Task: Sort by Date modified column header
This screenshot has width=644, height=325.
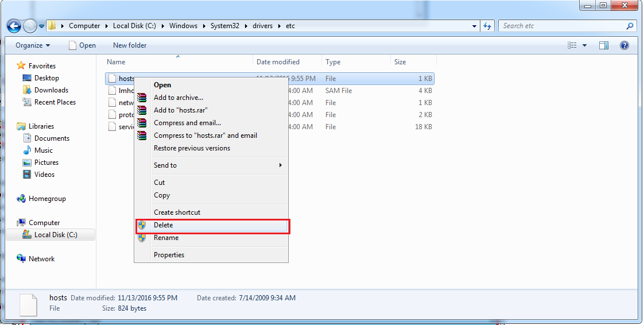Action: point(278,62)
